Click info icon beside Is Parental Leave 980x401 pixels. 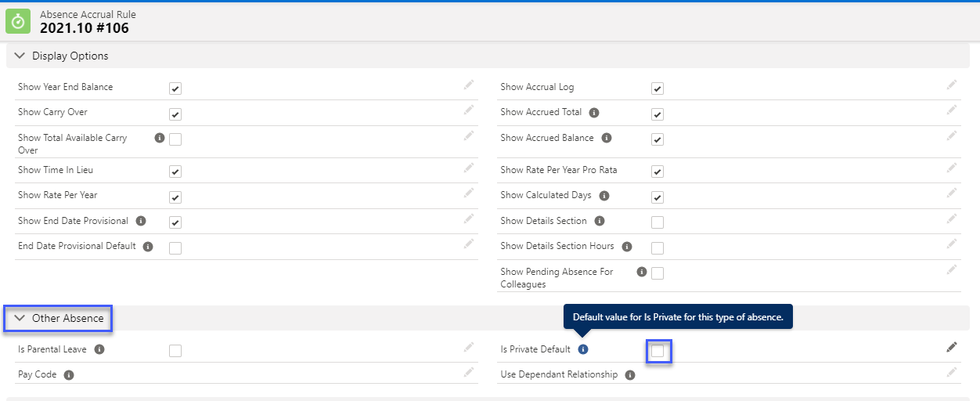[x=99, y=349]
